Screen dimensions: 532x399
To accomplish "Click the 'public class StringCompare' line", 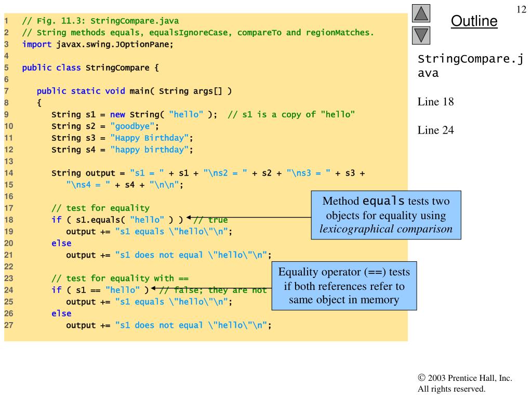I will [x=90, y=68].
